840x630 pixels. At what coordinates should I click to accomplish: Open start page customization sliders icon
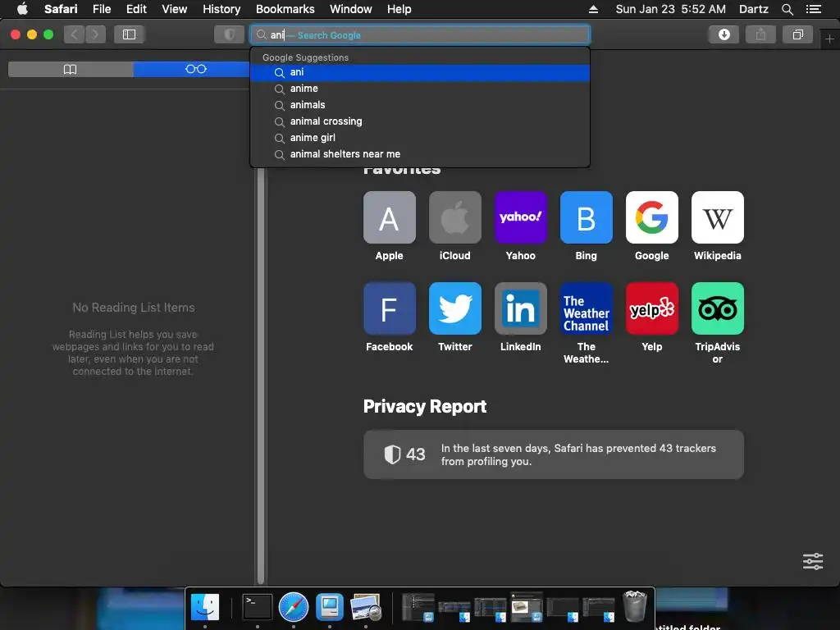[813, 561]
